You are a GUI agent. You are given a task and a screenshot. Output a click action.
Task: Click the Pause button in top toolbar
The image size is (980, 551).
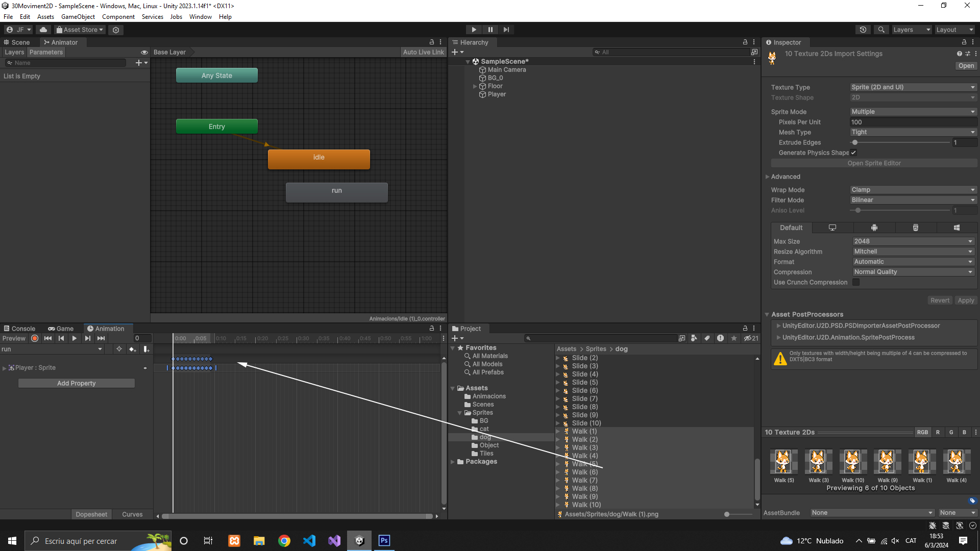coord(490,30)
